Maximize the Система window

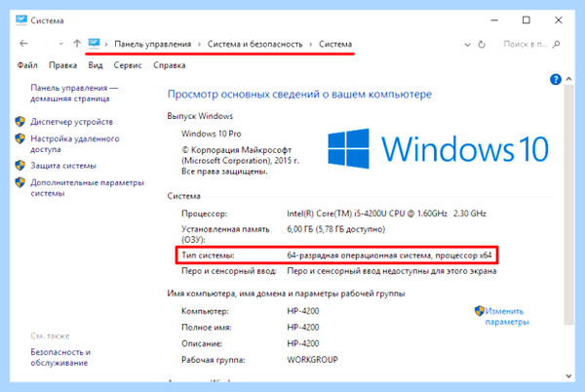(x=526, y=20)
